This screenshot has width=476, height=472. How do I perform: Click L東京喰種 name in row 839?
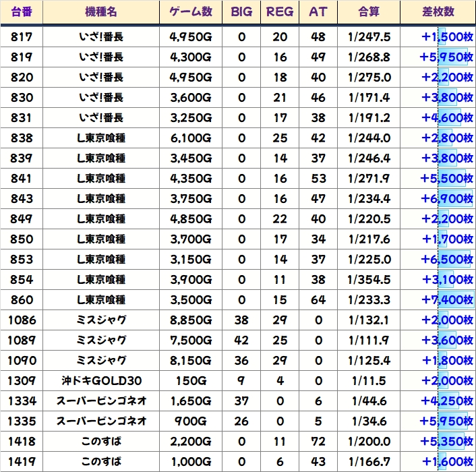coord(101,158)
